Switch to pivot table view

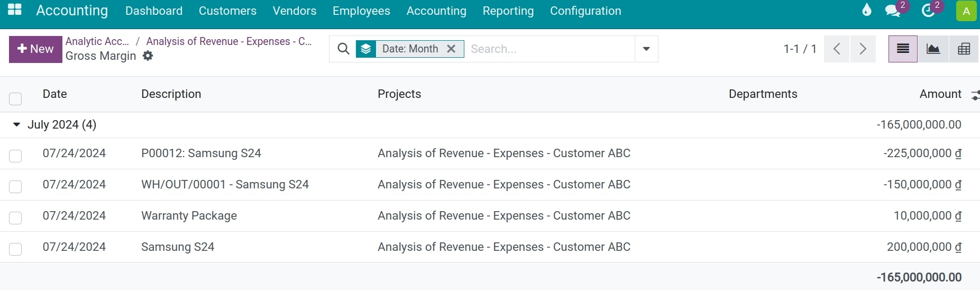click(964, 49)
